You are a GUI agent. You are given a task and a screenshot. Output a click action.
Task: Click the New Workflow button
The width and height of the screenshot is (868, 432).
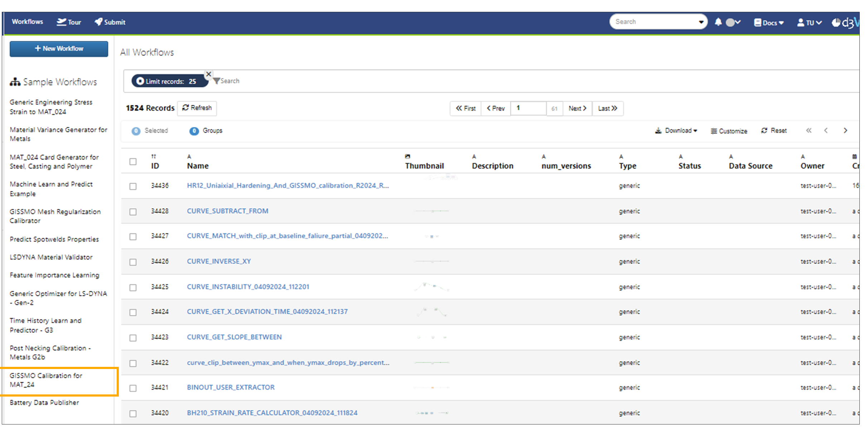click(59, 49)
